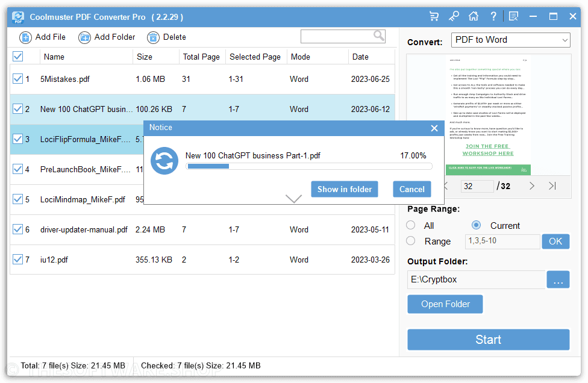Browse for output folder with ellipsis button
The width and height of the screenshot is (588, 383).
(558, 279)
